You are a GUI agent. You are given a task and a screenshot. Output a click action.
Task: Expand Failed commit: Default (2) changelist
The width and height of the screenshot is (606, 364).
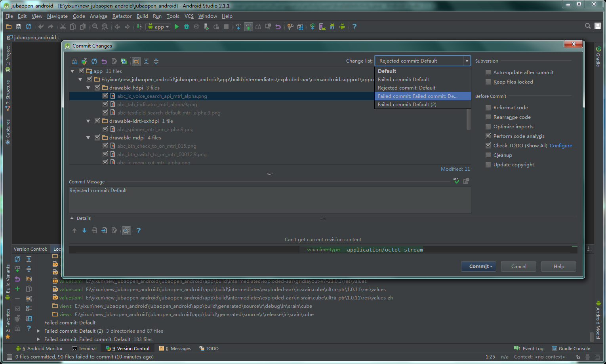coord(38,331)
